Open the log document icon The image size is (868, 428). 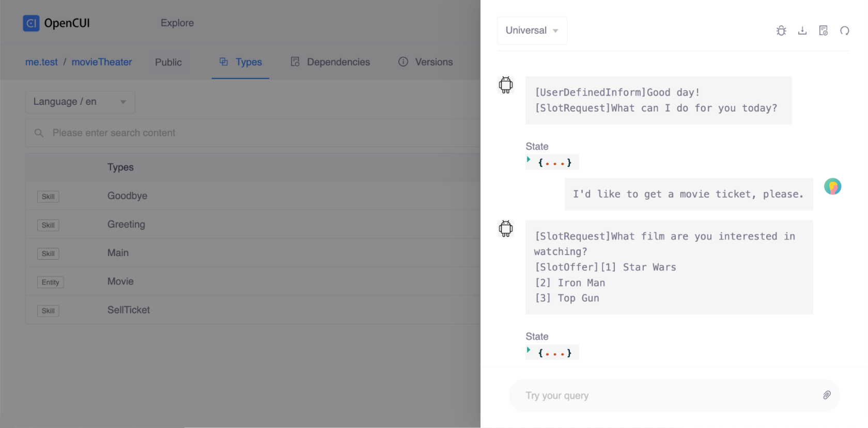[824, 31]
